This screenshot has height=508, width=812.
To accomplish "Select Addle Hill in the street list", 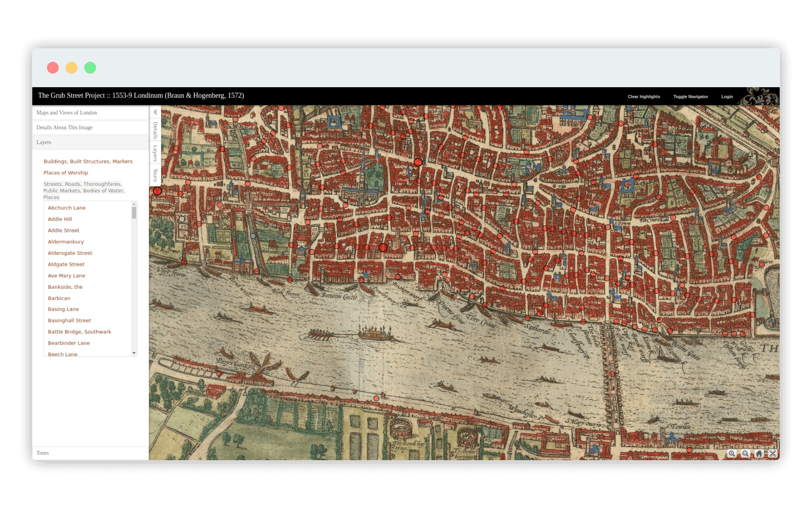I will click(x=60, y=219).
